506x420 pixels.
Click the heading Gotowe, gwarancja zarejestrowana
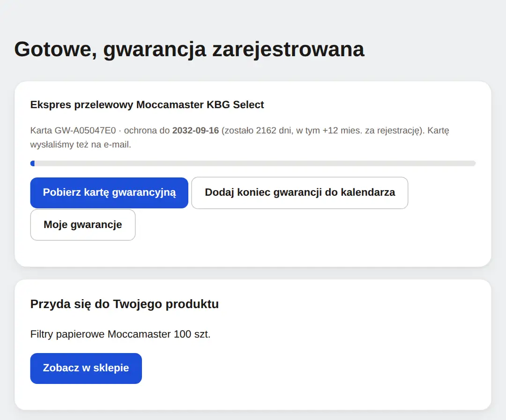(189, 49)
